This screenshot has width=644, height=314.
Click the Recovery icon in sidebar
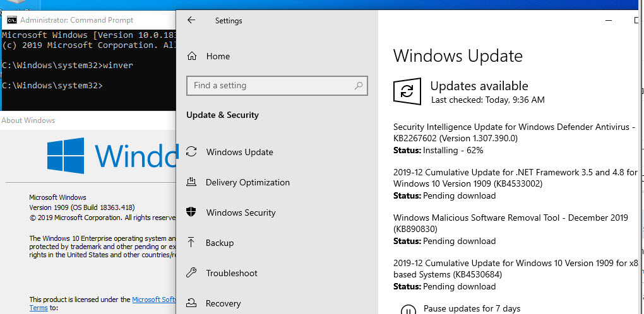pyautogui.click(x=191, y=303)
